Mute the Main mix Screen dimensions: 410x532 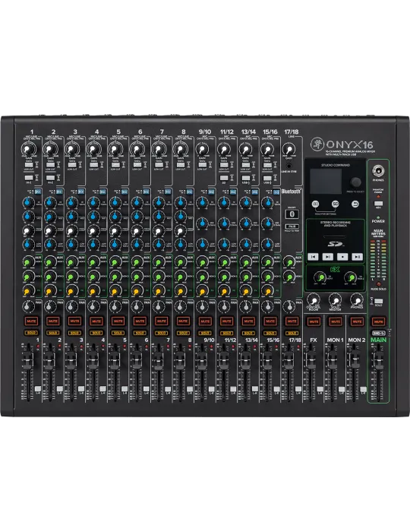[378, 321]
